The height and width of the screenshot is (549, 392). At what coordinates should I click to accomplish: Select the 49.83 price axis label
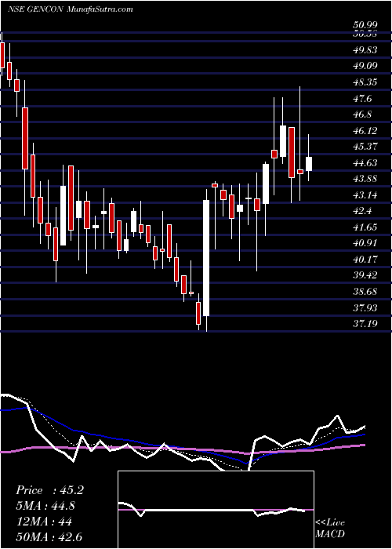click(365, 50)
